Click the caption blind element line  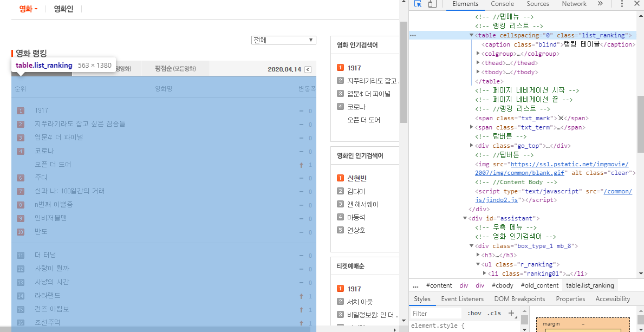[x=558, y=44]
